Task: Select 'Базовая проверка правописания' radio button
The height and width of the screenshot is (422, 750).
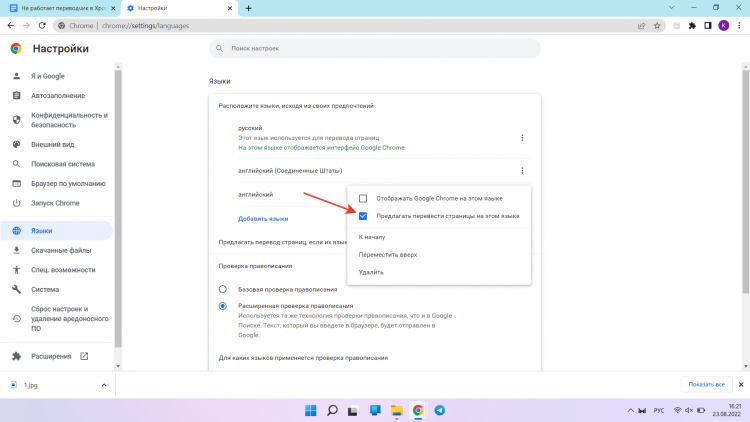Action: point(223,289)
